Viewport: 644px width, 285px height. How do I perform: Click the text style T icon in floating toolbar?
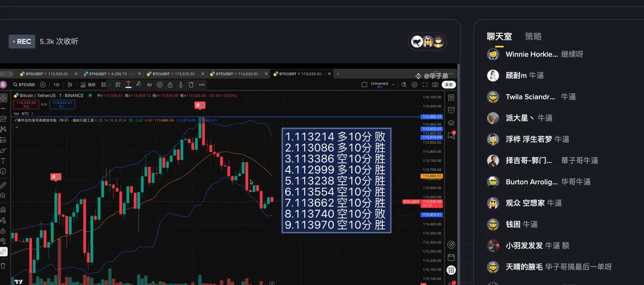point(128,85)
